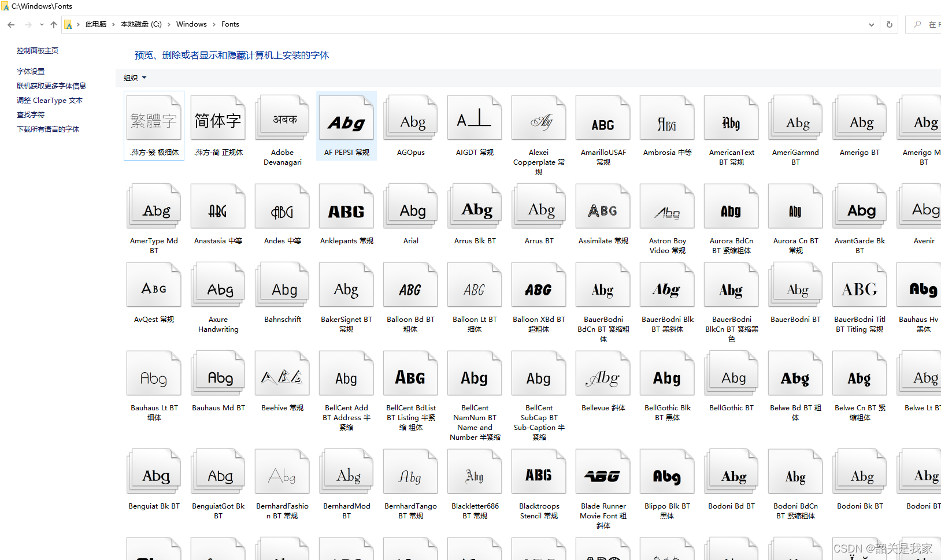The width and height of the screenshot is (941, 560).
Task: Select the Blackletter686 BT font icon
Action: tap(475, 472)
